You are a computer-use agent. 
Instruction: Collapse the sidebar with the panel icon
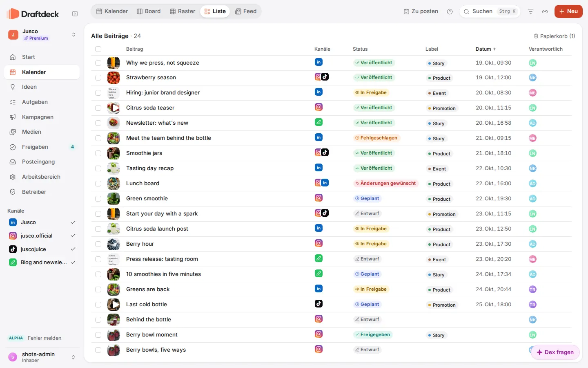pyautogui.click(x=75, y=14)
